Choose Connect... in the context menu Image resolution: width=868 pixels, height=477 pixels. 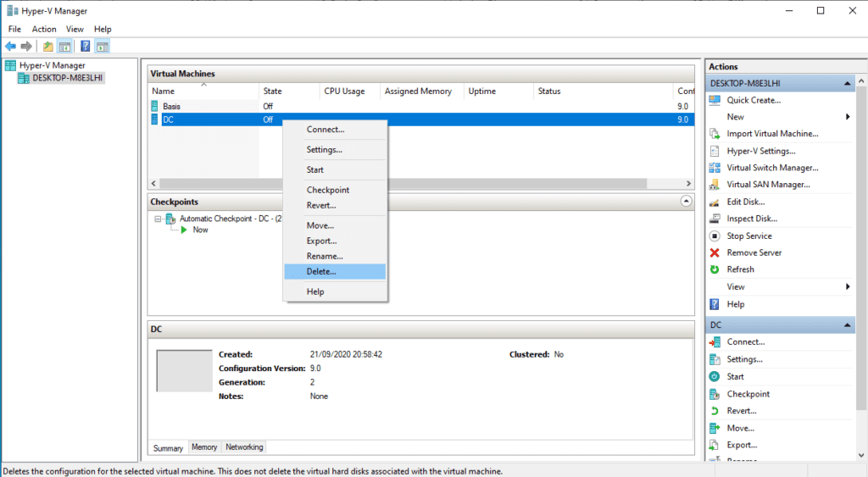pos(335,130)
